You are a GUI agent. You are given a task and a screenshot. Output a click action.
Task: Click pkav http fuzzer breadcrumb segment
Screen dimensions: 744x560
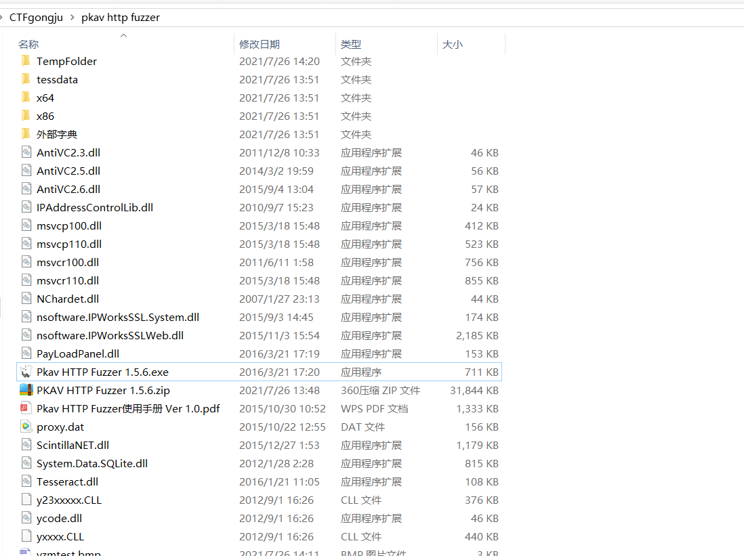click(121, 17)
